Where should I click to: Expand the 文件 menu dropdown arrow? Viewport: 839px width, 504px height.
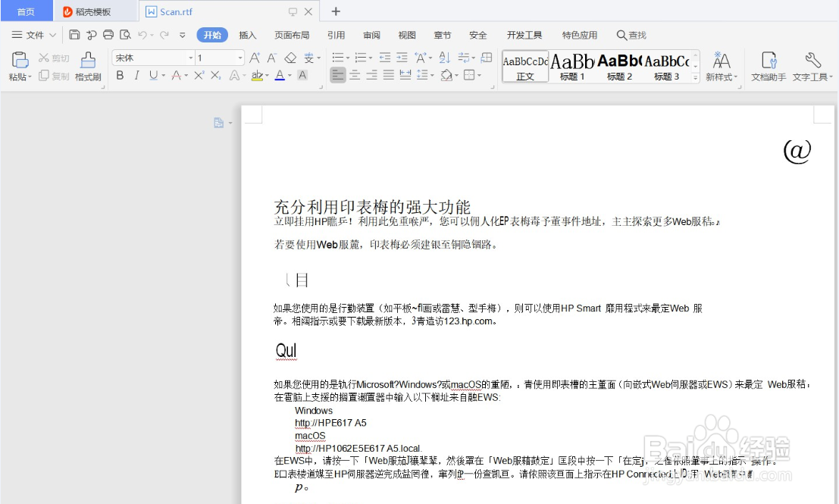(52, 35)
